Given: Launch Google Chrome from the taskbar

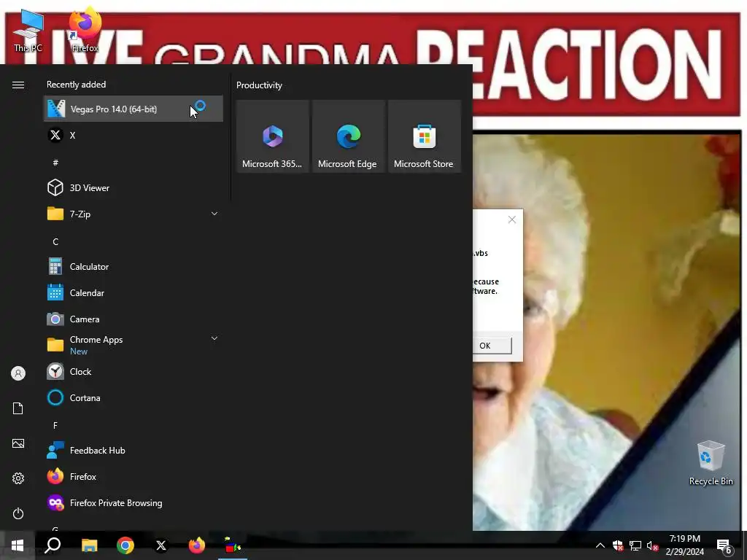Looking at the screenshot, I should [125, 545].
